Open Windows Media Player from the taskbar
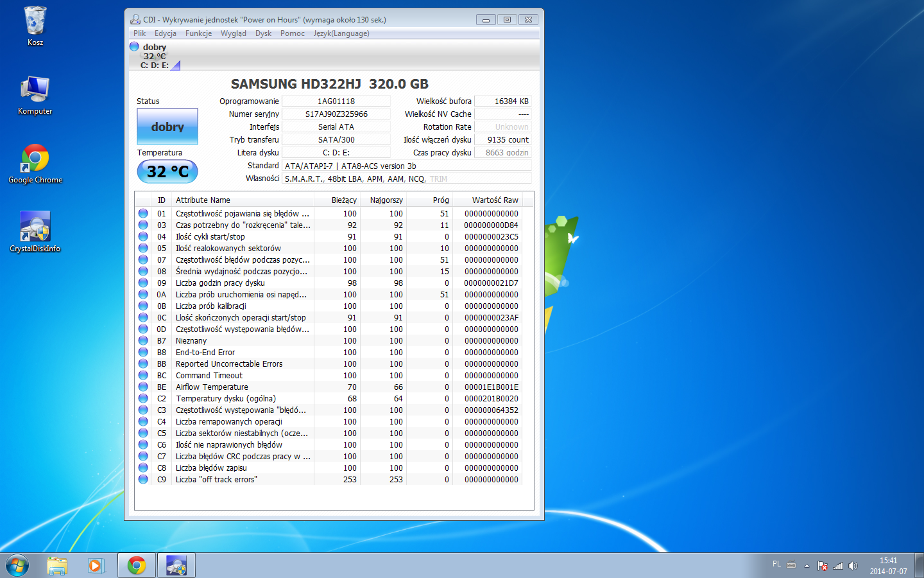 point(96,566)
